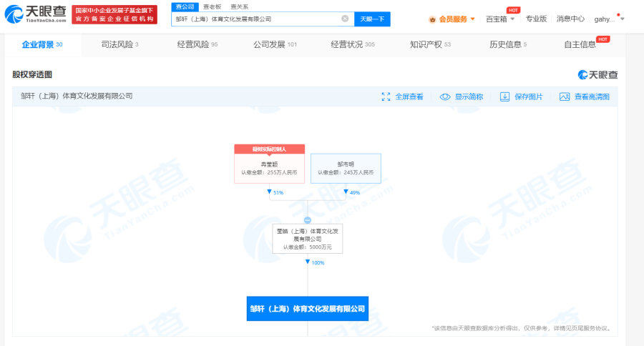
Task: Open the 会员服务 dropdown arrow
Action: point(472,19)
